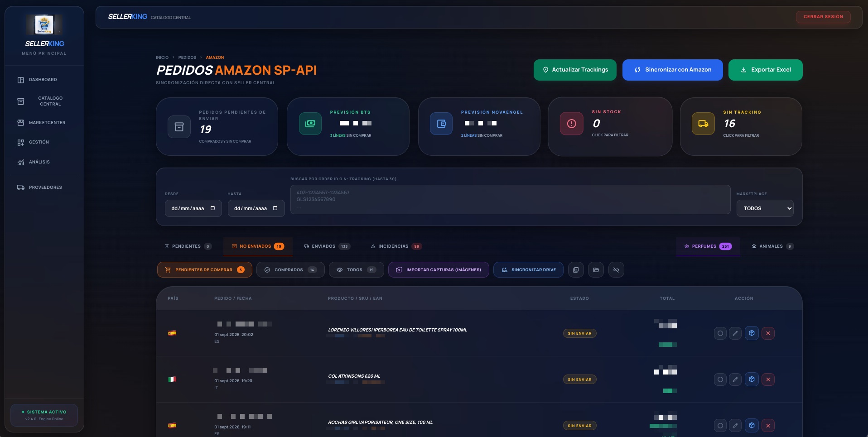Viewport: 868px width, 437px height.
Task: Click the Previsión BTS cash icon
Action: (310, 123)
